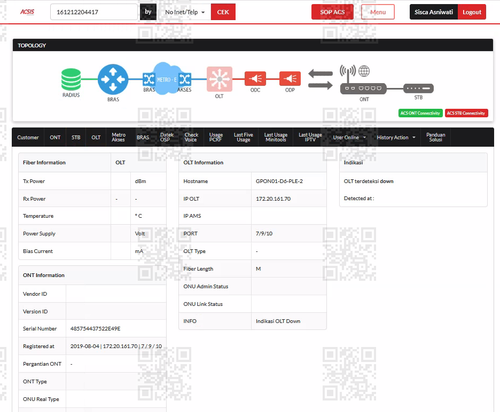The width and height of the screenshot is (500, 412).
Task: Click the RADIUS database icon in topology
Action: (x=71, y=79)
